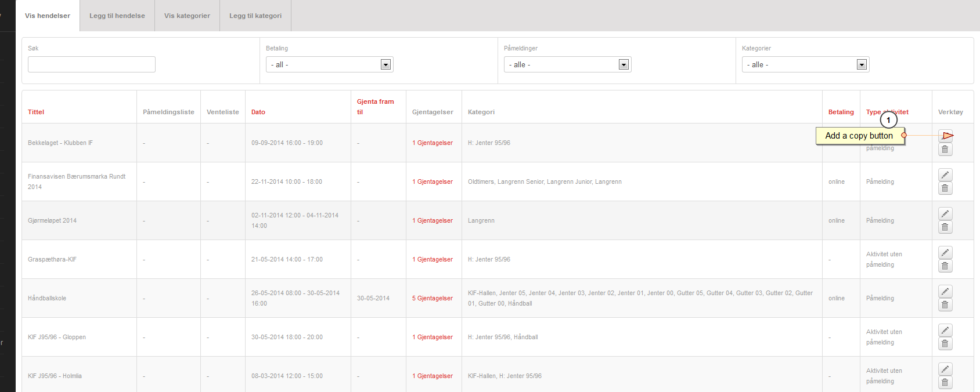Switch to the Vis hendelser tab
The height and width of the screenshot is (392, 980).
point(48,16)
